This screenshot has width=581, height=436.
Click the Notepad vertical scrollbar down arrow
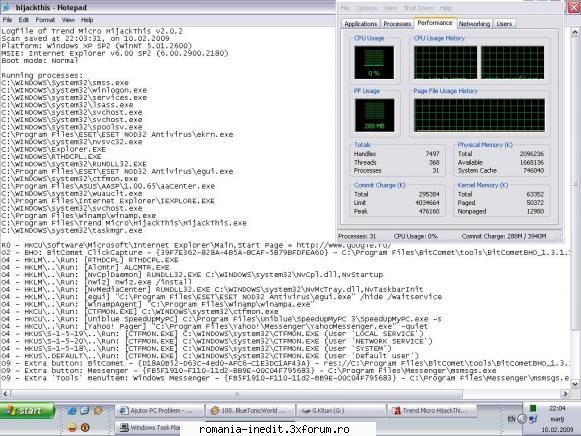(x=575, y=384)
